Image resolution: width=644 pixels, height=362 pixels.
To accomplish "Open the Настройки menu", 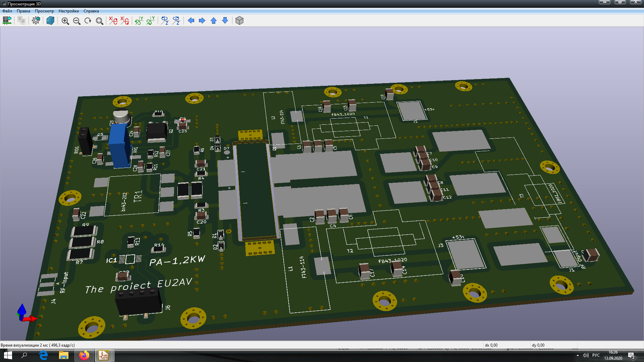I will [68, 11].
